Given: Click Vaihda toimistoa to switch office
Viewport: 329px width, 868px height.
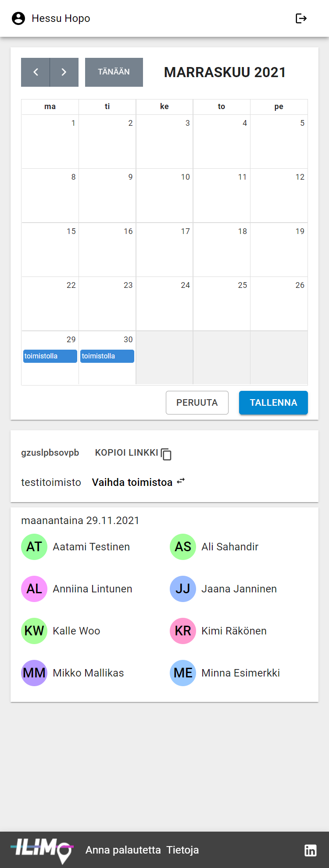Looking at the screenshot, I should [132, 482].
